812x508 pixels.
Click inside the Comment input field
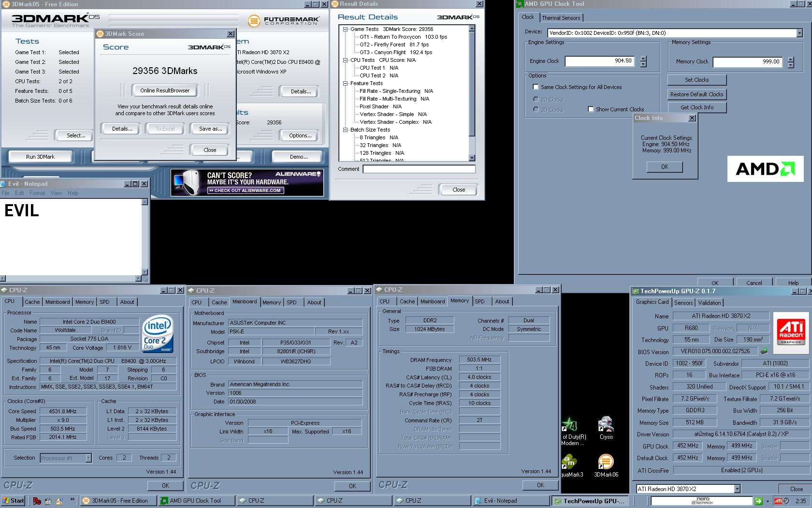point(419,169)
